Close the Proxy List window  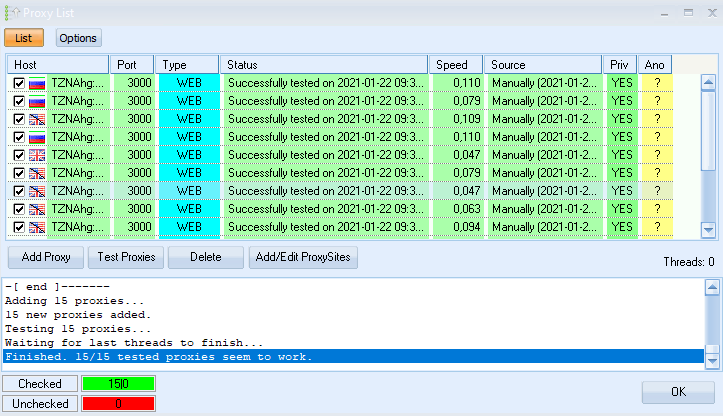[712, 13]
